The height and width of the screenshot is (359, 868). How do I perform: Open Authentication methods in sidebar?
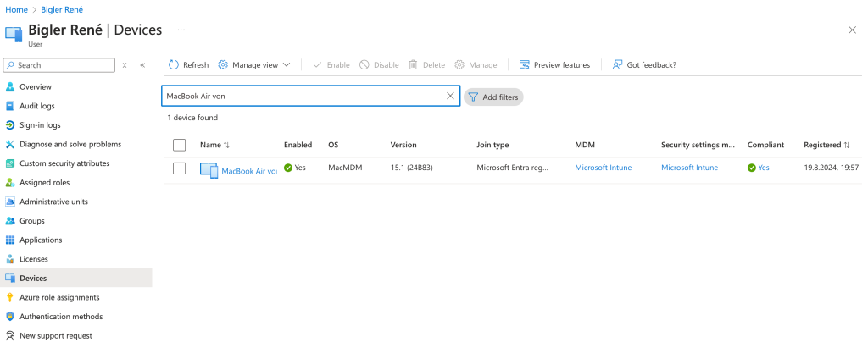pyautogui.click(x=61, y=317)
